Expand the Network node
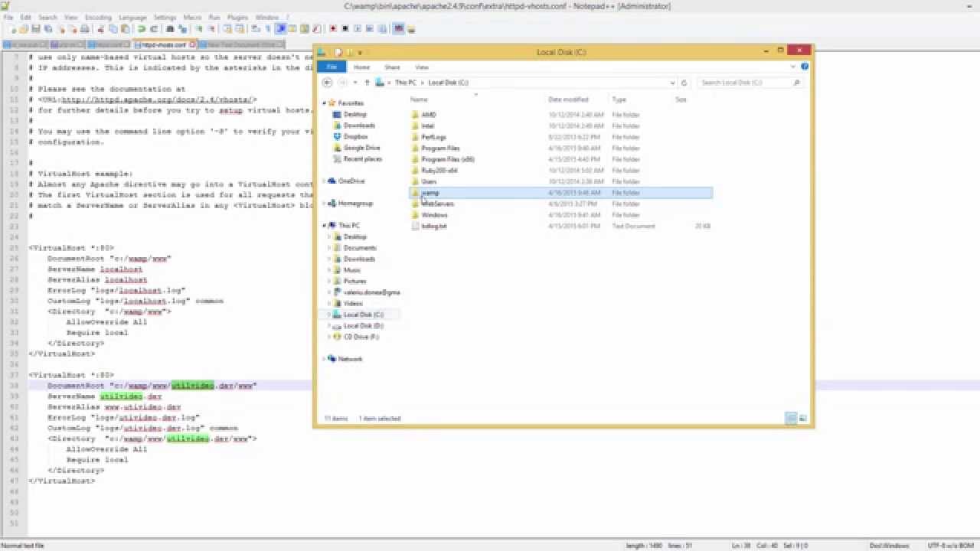 [325, 359]
